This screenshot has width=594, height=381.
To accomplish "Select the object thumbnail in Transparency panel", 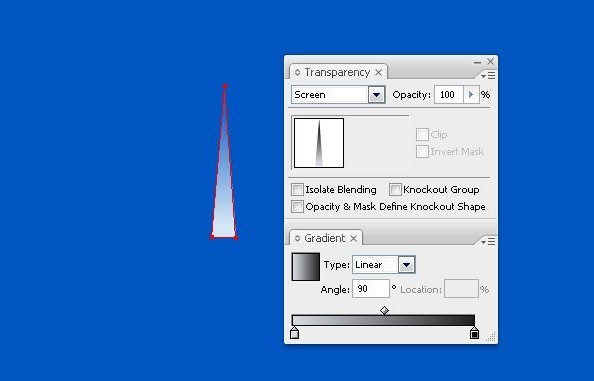I will click(319, 143).
